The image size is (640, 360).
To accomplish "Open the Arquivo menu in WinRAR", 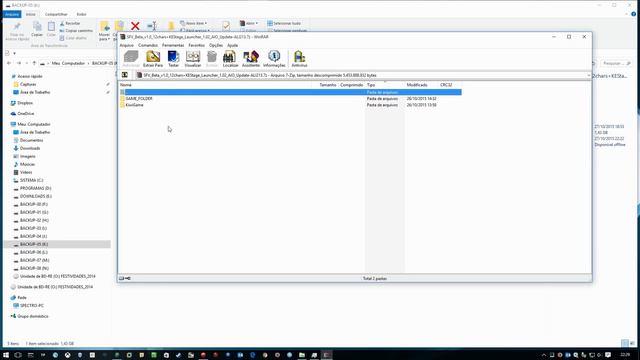I will [127, 45].
